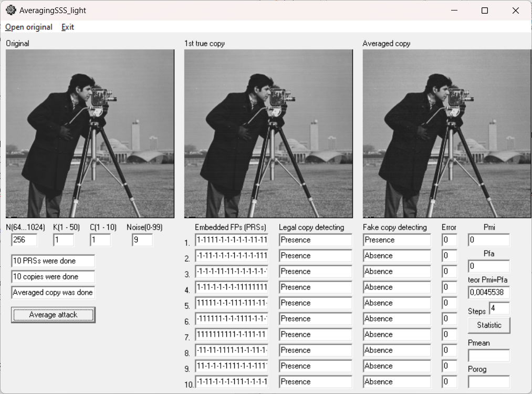Click the AveragingSSS_light gear app icon
The width and height of the screenshot is (532, 394).
pos(11,10)
